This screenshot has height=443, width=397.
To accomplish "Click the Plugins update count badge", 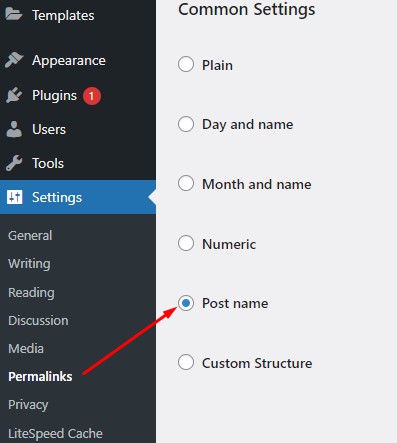I will 92,96.
